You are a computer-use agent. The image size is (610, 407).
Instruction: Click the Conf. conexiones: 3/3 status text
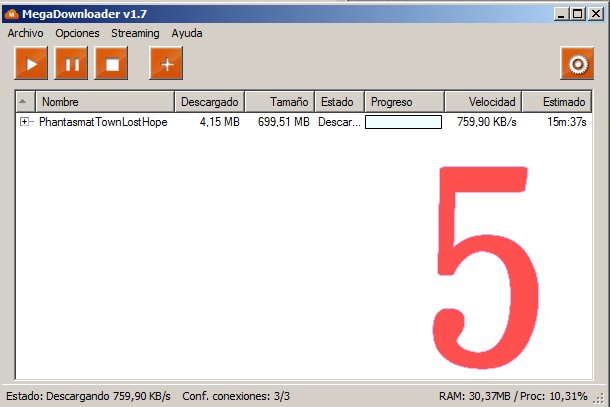tap(236, 396)
